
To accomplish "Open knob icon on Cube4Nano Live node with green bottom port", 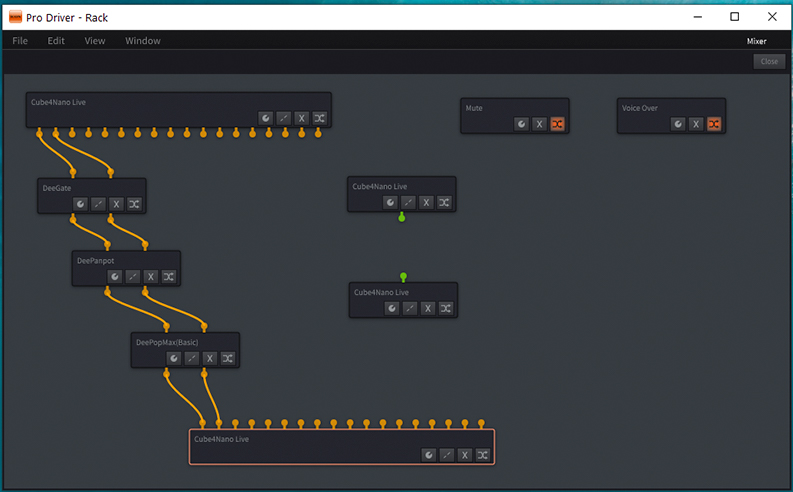I will tap(390, 203).
